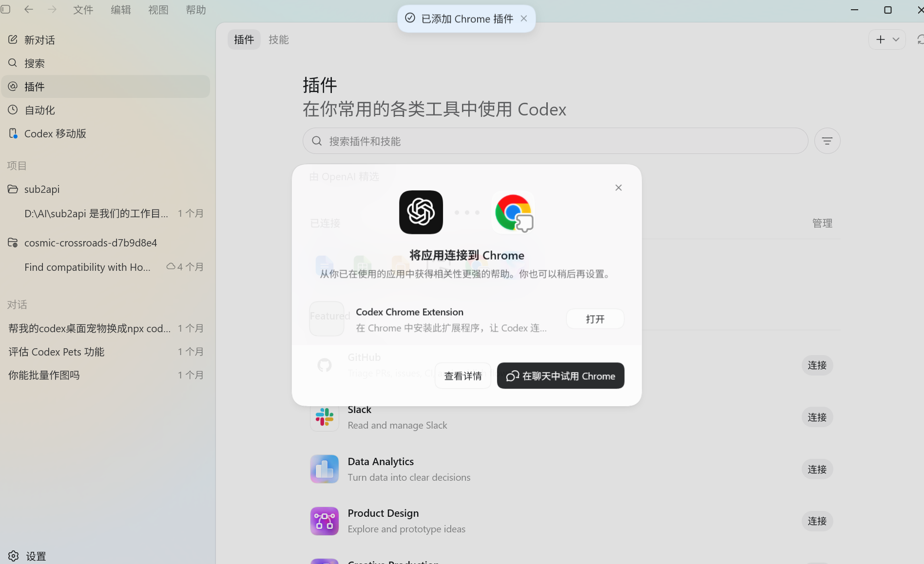The image size is (924, 564).
Task: Open the 文件 menu
Action: 83,10
